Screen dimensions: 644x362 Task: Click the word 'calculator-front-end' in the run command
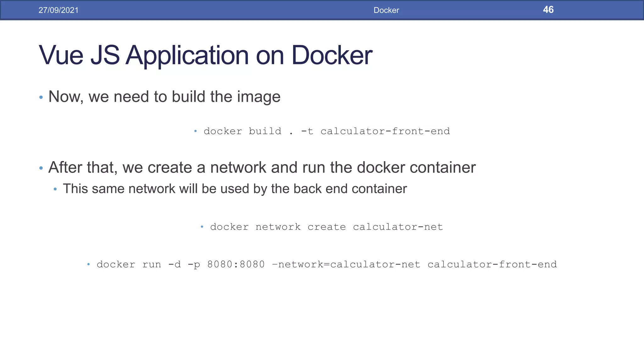(492, 264)
